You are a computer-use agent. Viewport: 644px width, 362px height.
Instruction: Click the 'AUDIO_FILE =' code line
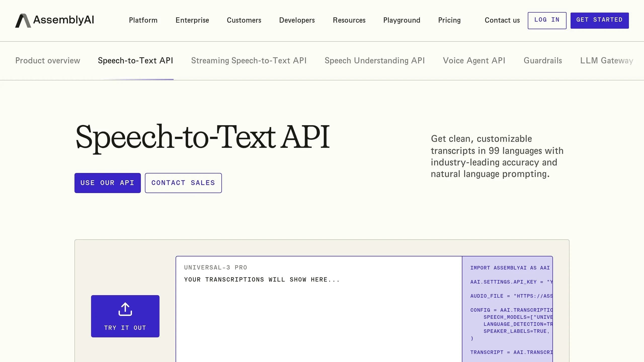tap(511, 296)
